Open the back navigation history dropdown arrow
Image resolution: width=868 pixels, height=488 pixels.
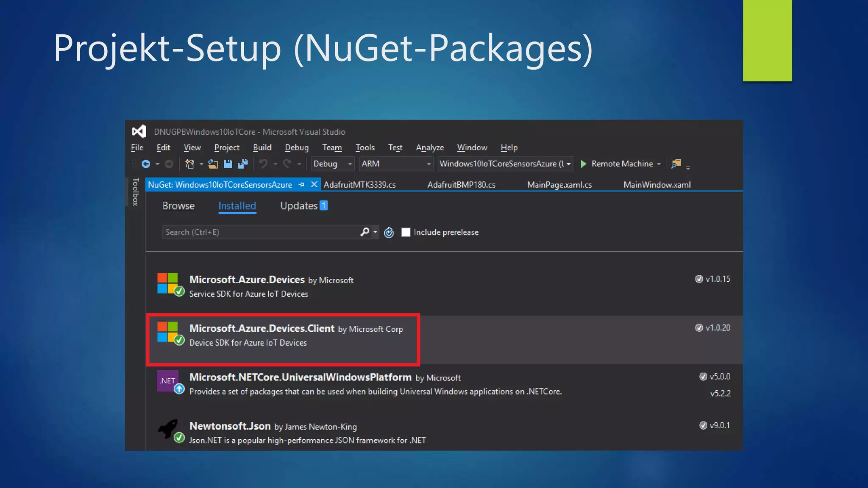[x=157, y=164]
